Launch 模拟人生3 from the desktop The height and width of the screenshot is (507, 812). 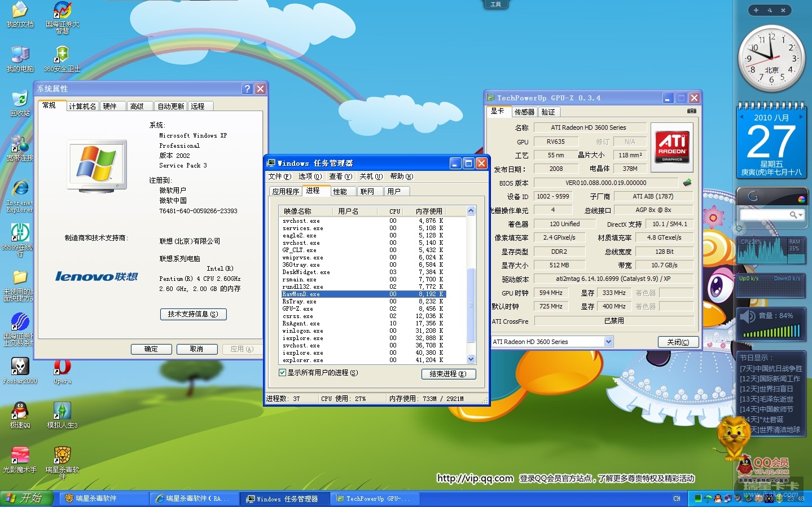pyautogui.click(x=62, y=415)
